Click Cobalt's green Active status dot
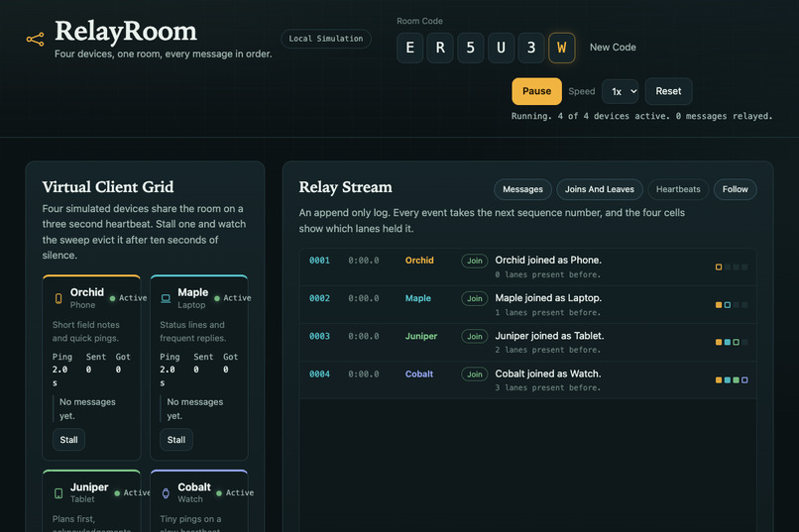This screenshot has height=532, width=799. click(219, 493)
